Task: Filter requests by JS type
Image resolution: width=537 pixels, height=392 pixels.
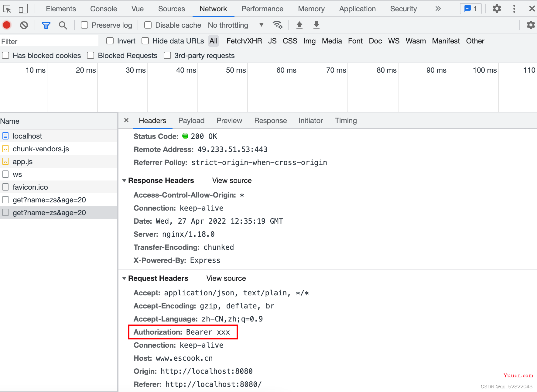Action: click(272, 41)
